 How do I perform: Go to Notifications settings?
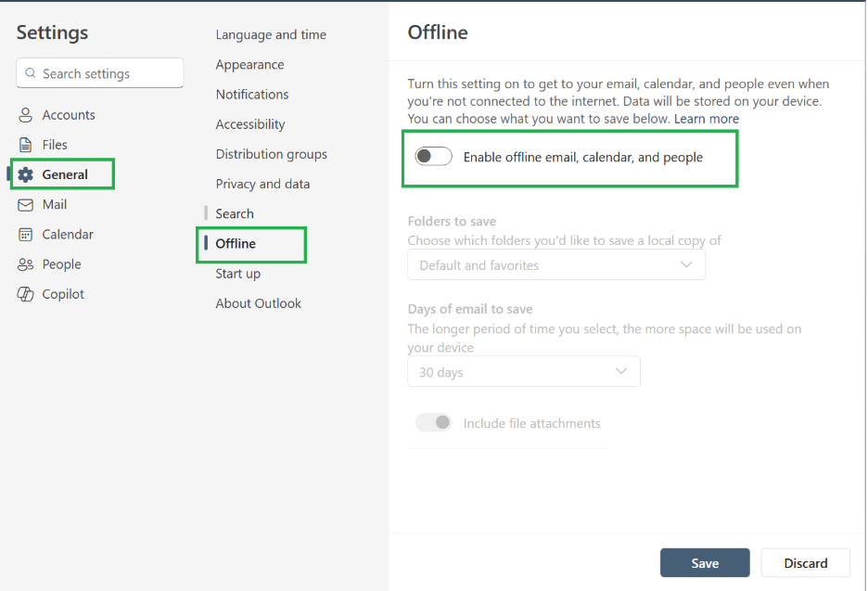point(252,94)
